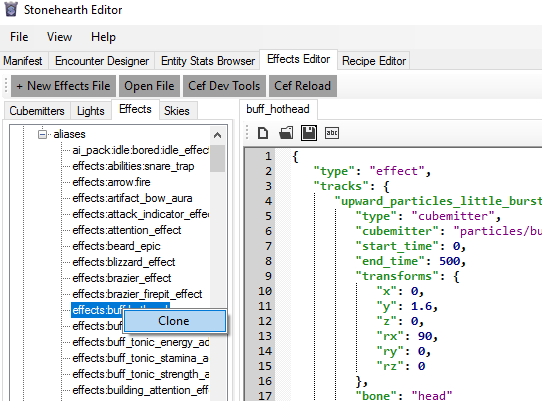Click the tree list scrollbar thumb
542x401 pixels.
click(217, 158)
